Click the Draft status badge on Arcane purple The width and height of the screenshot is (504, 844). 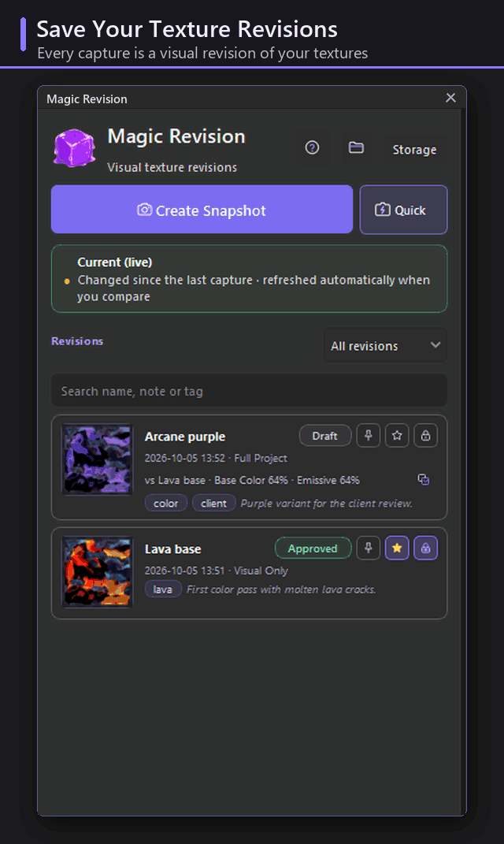click(x=325, y=436)
